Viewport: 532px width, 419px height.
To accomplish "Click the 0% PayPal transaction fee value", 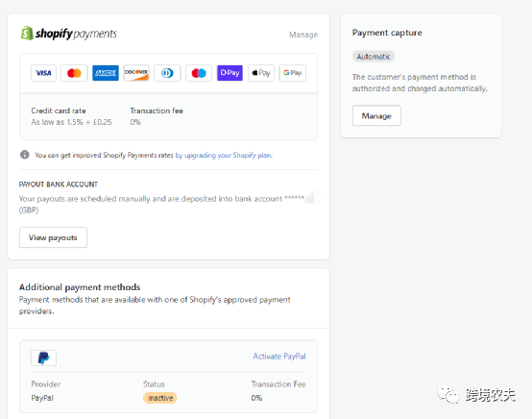I will [256, 398].
